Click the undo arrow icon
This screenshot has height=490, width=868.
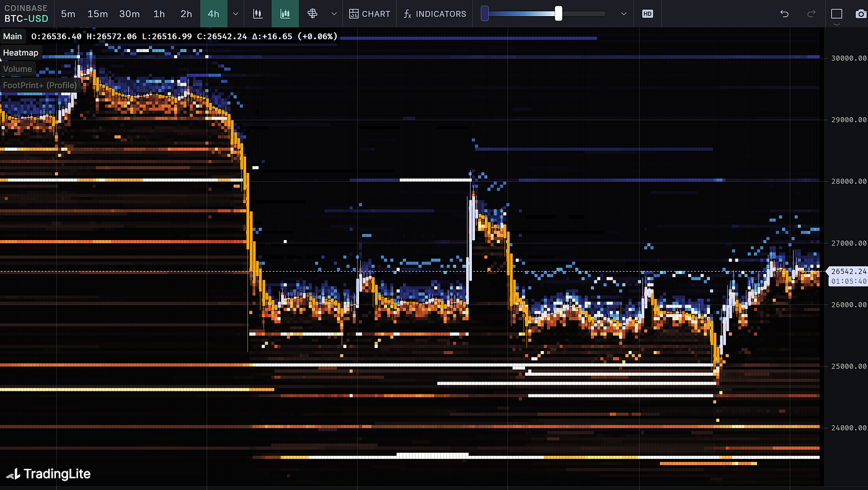(x=784, y=14)
